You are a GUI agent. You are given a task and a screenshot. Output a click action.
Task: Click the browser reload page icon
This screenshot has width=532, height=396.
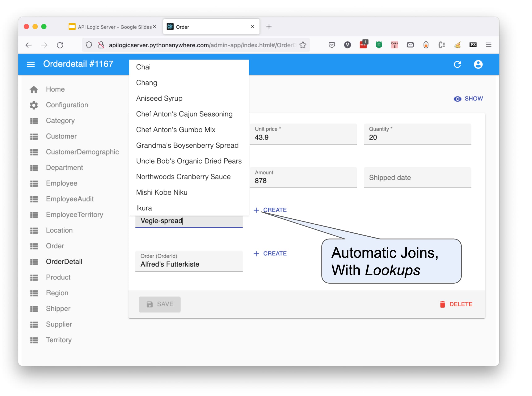pos(60,45)
